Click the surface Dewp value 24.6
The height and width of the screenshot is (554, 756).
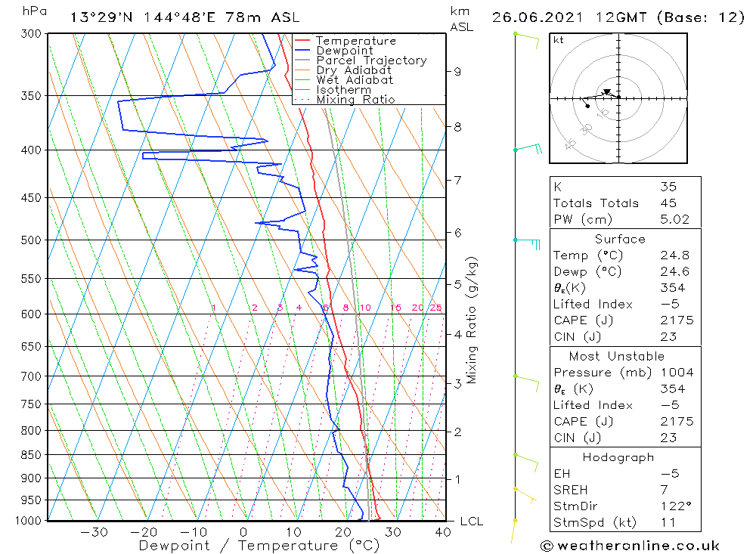[674, 271]
